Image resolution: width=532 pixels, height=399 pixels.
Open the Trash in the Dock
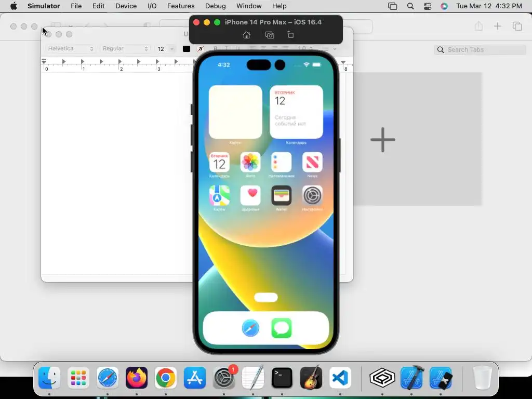click(x=482, y=378)
